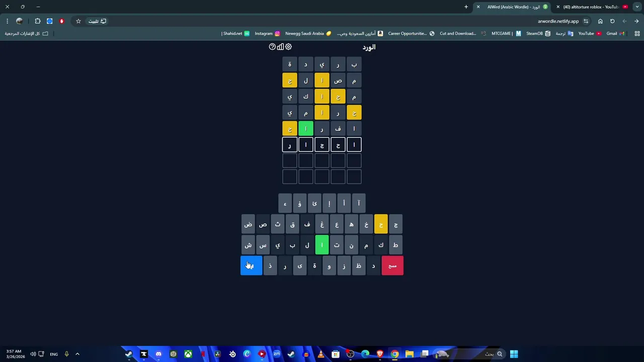644x362 pixels.
Task: Open the Newegg Saudi Arabia bookmark
Action: tap(308, 34)
